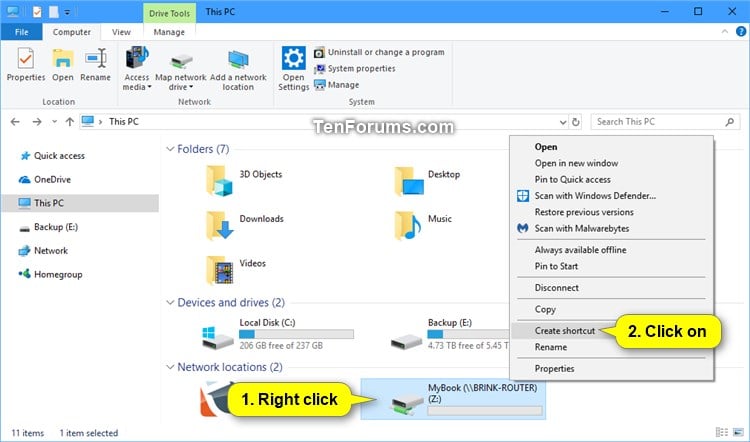Open the help question mark icon
The height and width of the screenshot is (442, 750).
(741, 32)
